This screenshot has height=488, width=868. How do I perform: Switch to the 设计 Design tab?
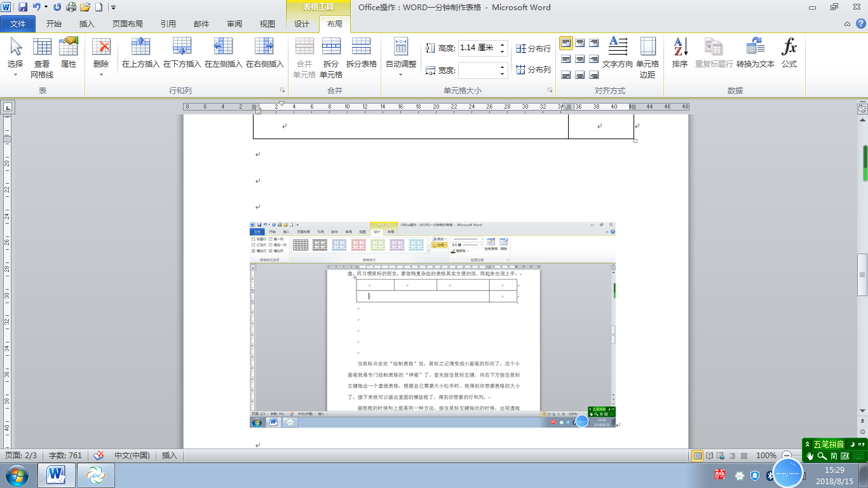tap(302, 24)
